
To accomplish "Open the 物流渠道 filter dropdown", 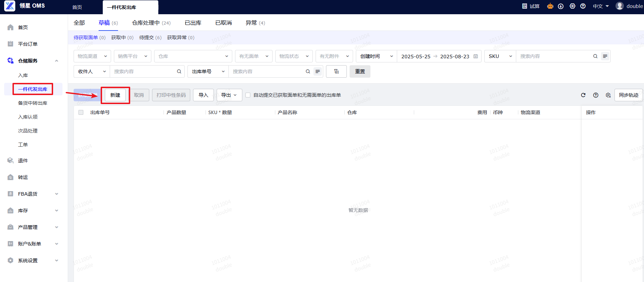I will pos(92,56).
